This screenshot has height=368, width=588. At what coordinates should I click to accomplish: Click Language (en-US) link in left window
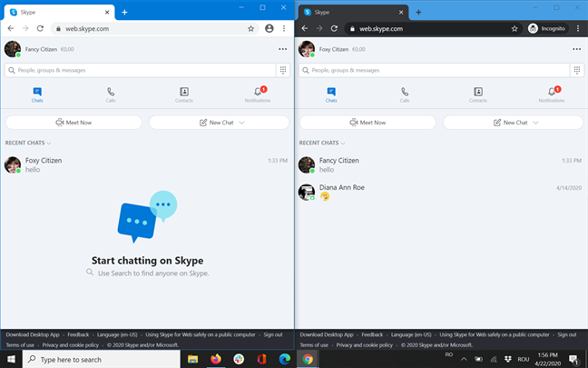tap(117, 334)
